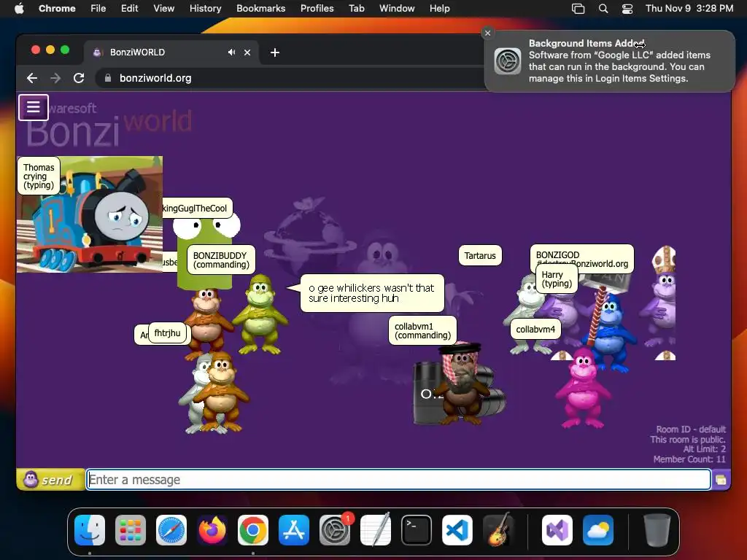
Task: Click the fhtrjhu name tag
Action: (167, 332)
